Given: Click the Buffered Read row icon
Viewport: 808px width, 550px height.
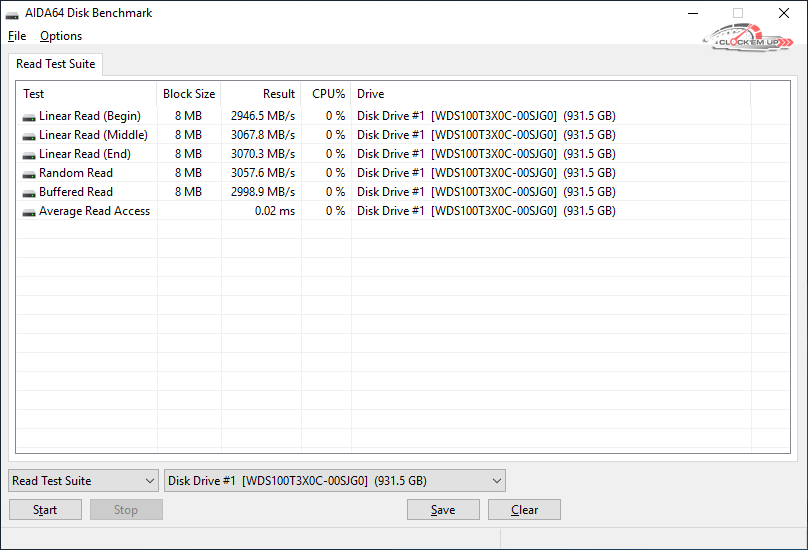Looking at the screenshot, I should [x=29, y=193].
